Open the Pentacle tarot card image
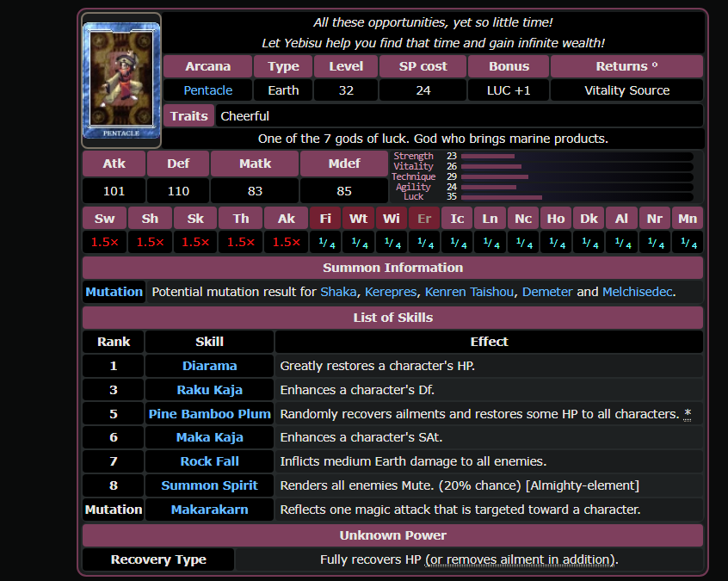The width and height of the screenshot is (728, 581). click(121, 80)
